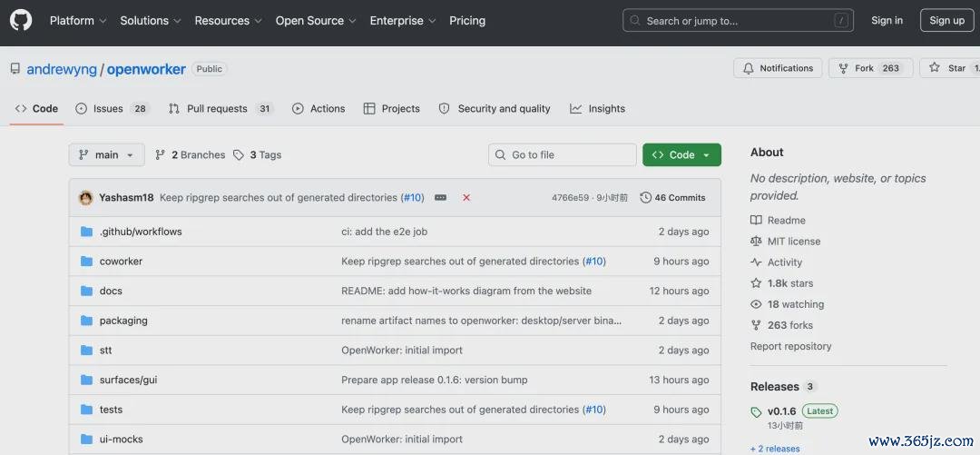Image resolution: width=980 pixels, height=455 pixels.
Task: Click Report repository link
Action: [x=790, y=346]
